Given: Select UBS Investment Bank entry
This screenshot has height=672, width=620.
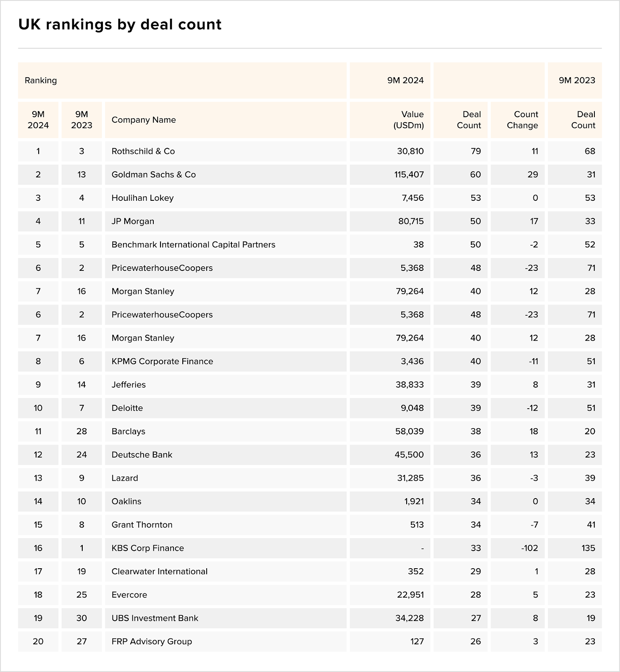Looking at the screenshot, I should (x=155, y=618).
